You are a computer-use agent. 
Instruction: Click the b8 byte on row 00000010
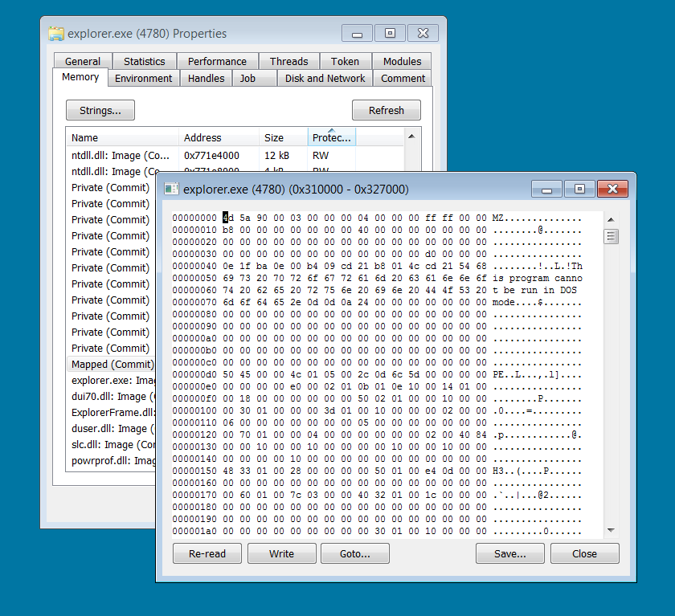[x=228, y=230]
